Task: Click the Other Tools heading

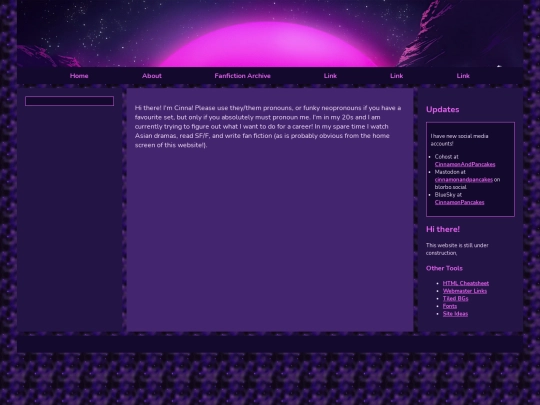Action: 444,268
